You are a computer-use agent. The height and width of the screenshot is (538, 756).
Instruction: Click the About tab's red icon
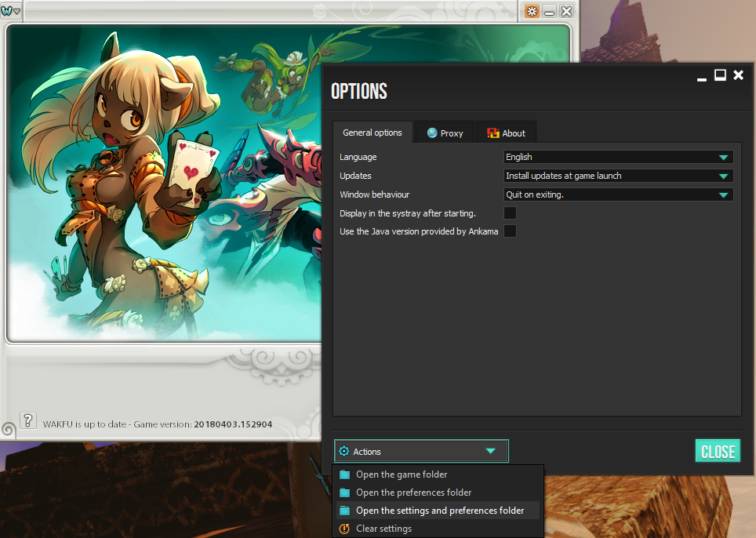[493, 133]
